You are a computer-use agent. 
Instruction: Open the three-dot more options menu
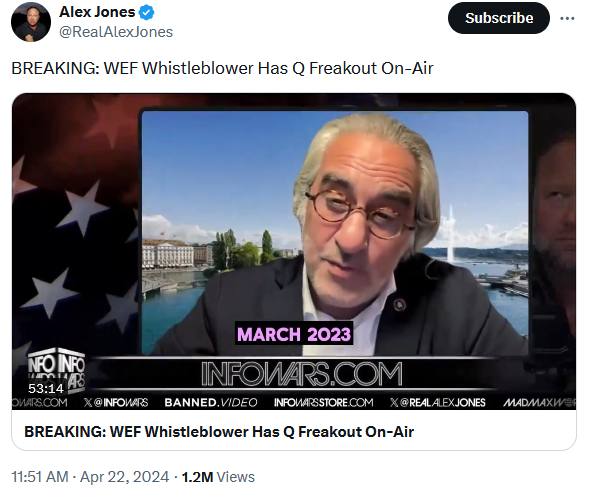click(x=567, y=18)
